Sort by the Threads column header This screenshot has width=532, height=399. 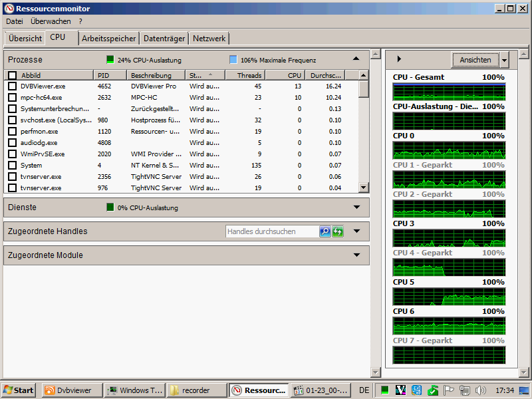(x=245, y=75)
